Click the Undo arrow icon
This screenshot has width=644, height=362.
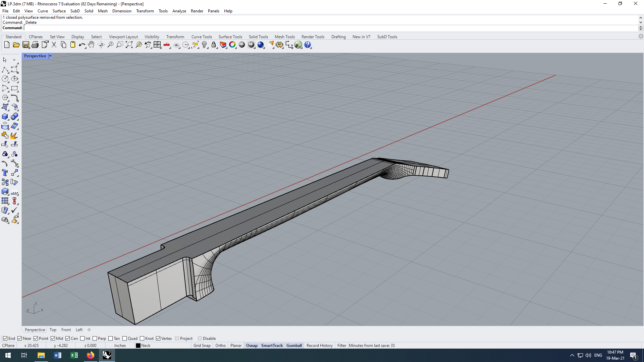pos(82,45)
